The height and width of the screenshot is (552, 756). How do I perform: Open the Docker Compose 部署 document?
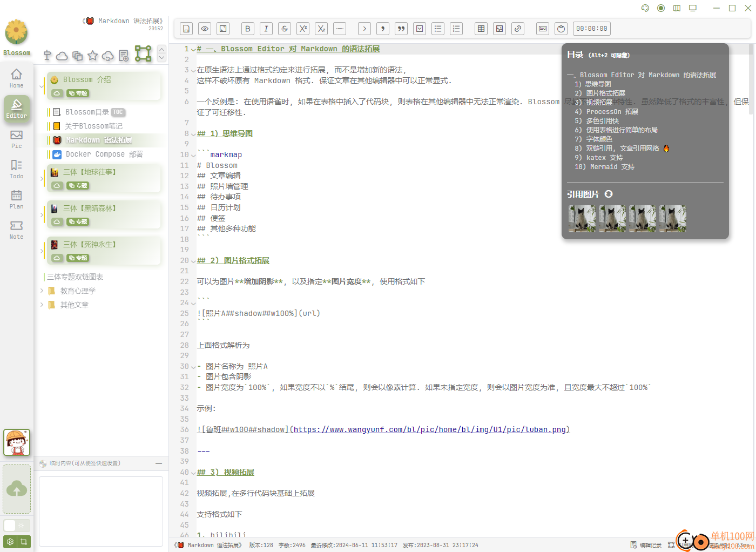tap(105, 154)
